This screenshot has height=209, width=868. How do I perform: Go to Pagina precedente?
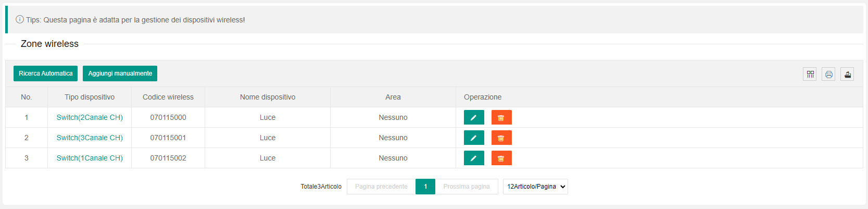(381, 187)
